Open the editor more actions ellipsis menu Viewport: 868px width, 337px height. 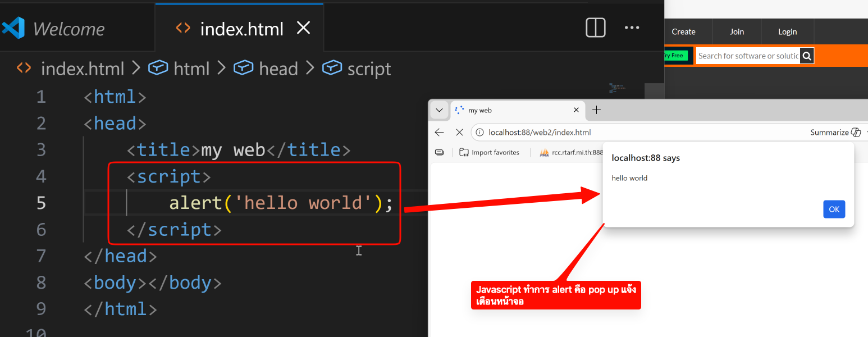coord(632,28)
